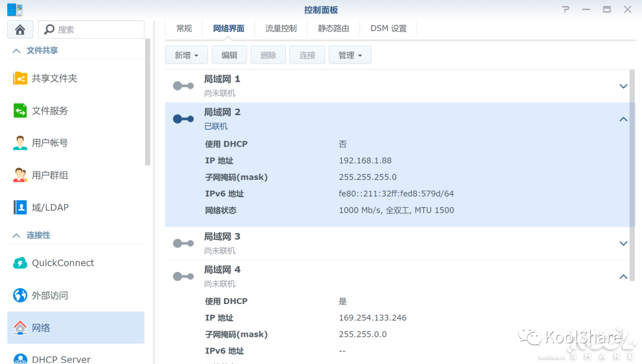642x364 pixels.
Task: Click the 局域网 2 title
Action: (x=222, y=112)
